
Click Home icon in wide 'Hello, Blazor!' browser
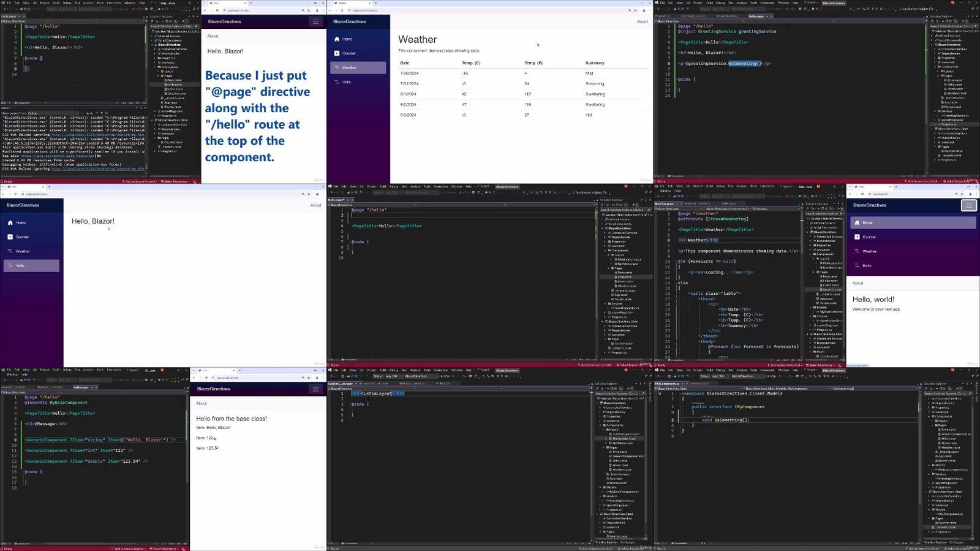point(10,222)
